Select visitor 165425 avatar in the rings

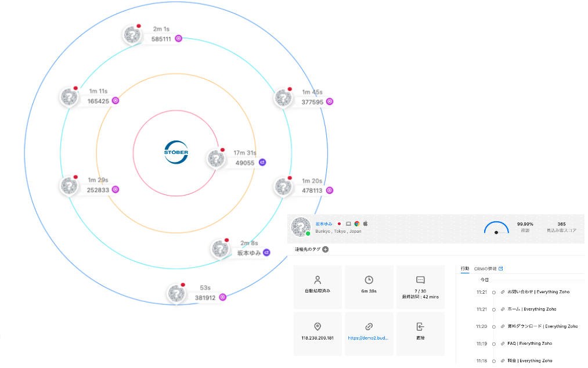[x=69, y=97]
